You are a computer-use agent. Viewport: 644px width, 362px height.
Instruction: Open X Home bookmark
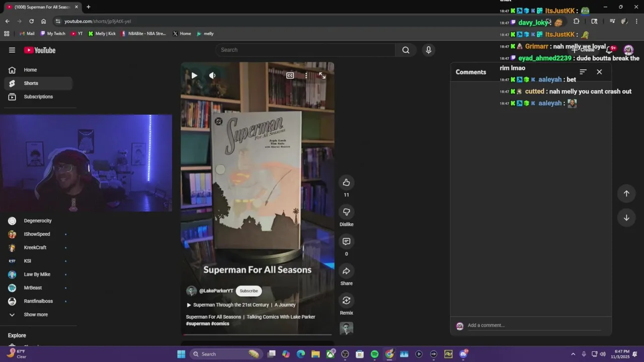[x=182, y=34]
